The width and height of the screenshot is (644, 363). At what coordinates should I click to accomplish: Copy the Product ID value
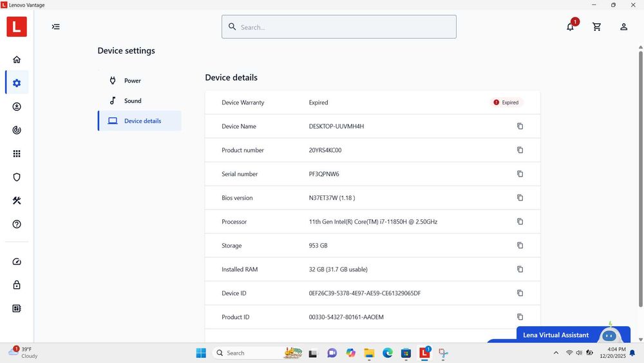520,317
